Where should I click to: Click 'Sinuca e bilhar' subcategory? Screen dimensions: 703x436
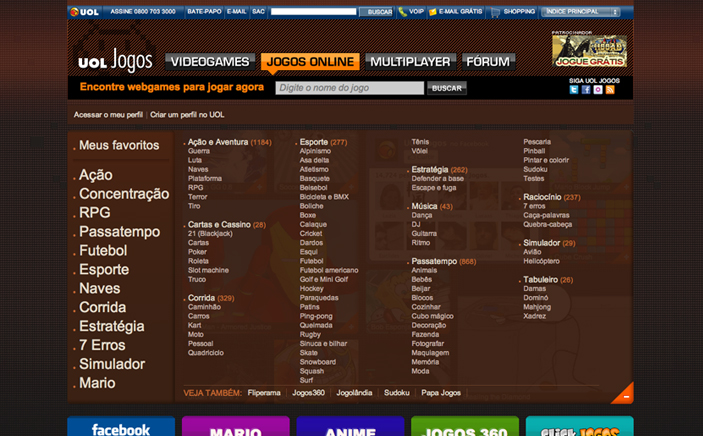(x=323, y=344)
